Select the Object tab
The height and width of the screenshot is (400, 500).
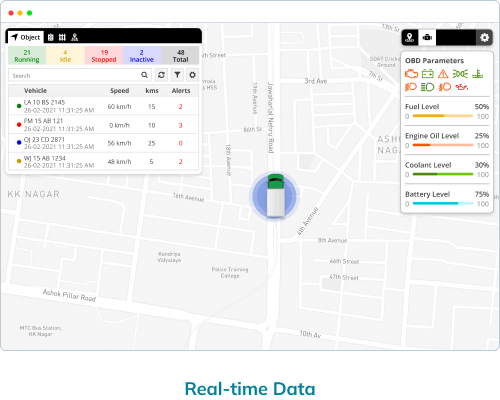(x=26, y=37)
